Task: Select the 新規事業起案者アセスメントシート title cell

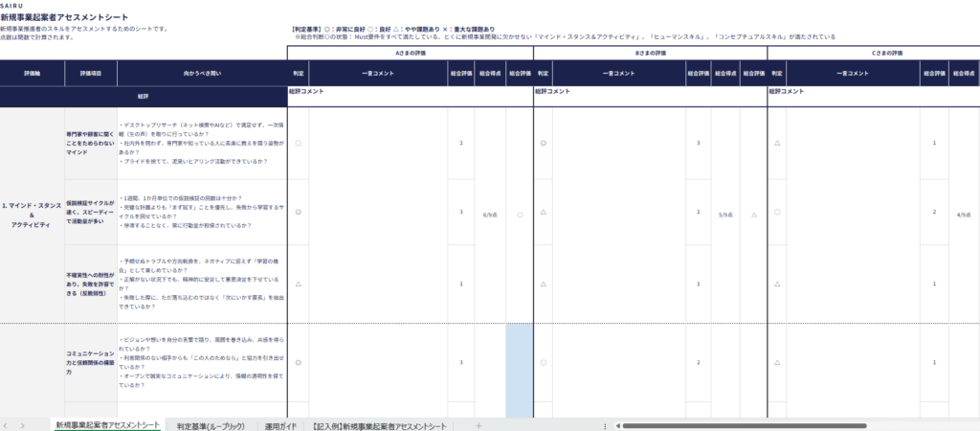Action: pos(64,17)
